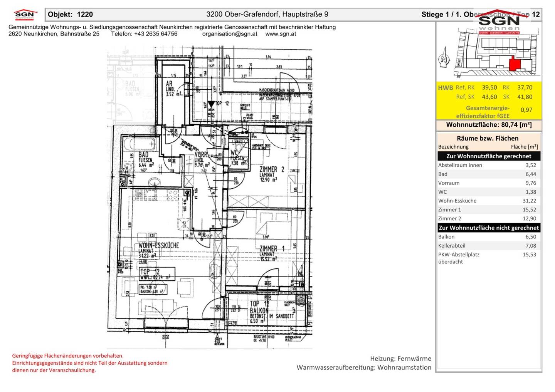Click 'TOP 12 BALKON' label on floor plan
The width and height of the screenshot is (555, 392).
pos(259,307)
